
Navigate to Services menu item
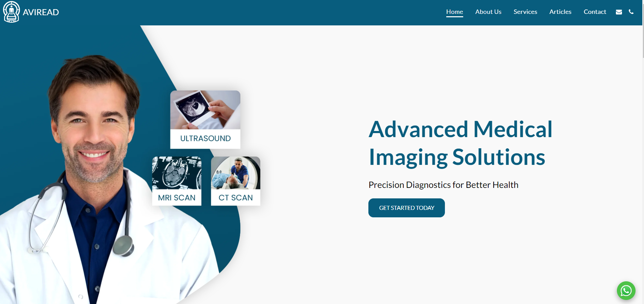tap(525, 12)
